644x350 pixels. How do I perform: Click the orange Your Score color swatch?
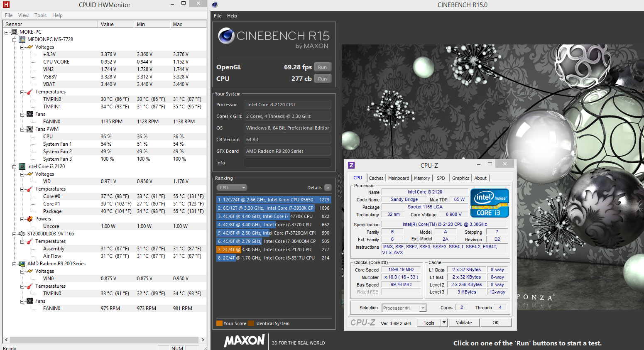point(219,323)
